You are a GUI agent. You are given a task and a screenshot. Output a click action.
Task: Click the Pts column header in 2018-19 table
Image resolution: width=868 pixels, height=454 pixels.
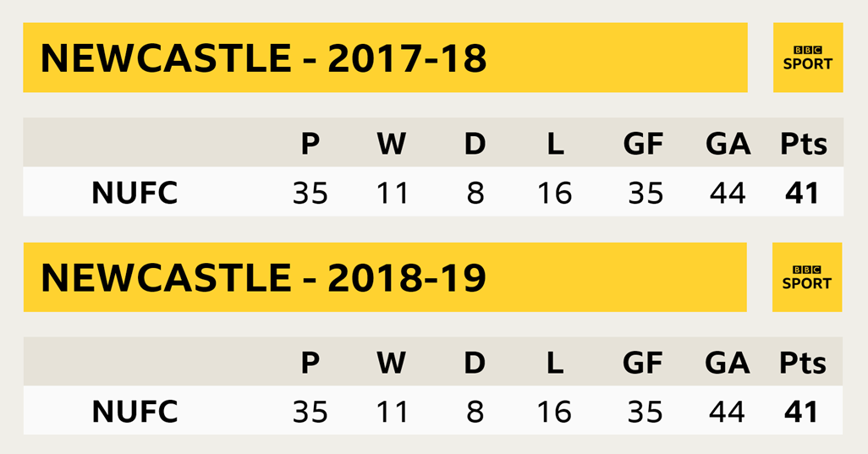click(x=803, y=363)
